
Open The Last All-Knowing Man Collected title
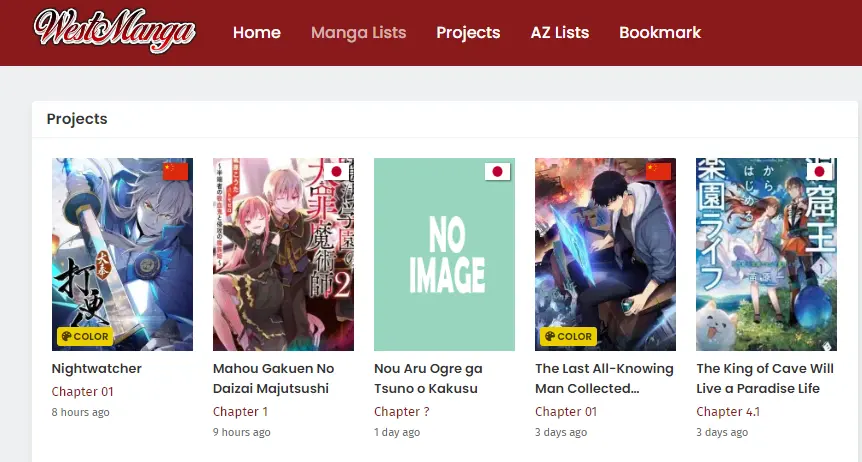pyautogui.click(x=604, y=378)
